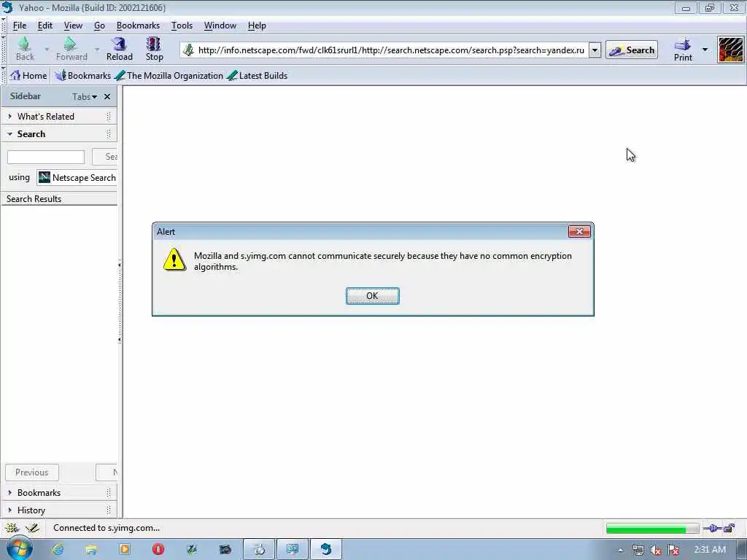Open the media player taskbar icon
The width and height of the screenshot is (747, 560).
[x=124, y=550]
